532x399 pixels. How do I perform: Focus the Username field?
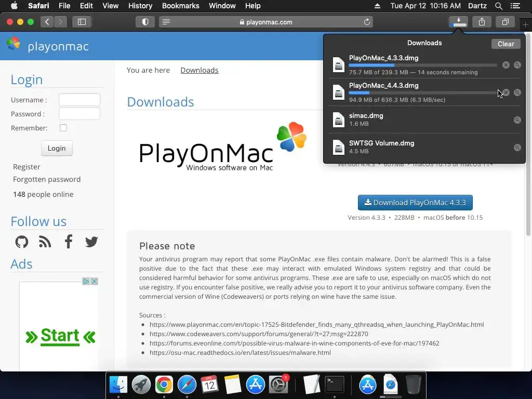pos(79,100)
